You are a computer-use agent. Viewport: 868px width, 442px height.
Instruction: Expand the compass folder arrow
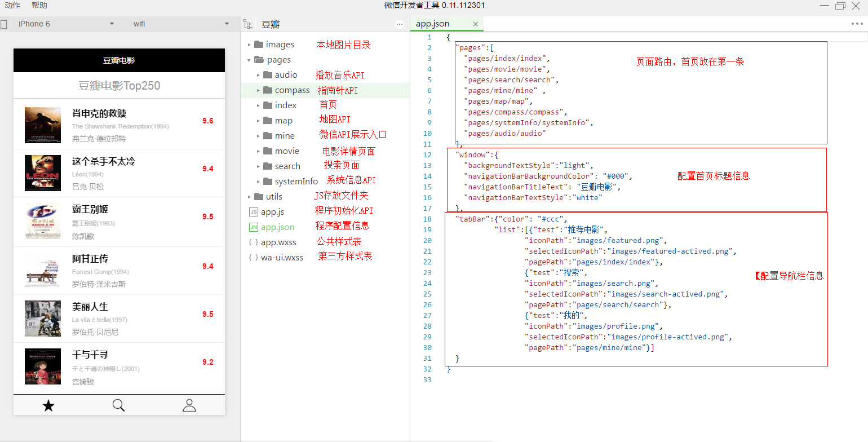click(258, 90)
